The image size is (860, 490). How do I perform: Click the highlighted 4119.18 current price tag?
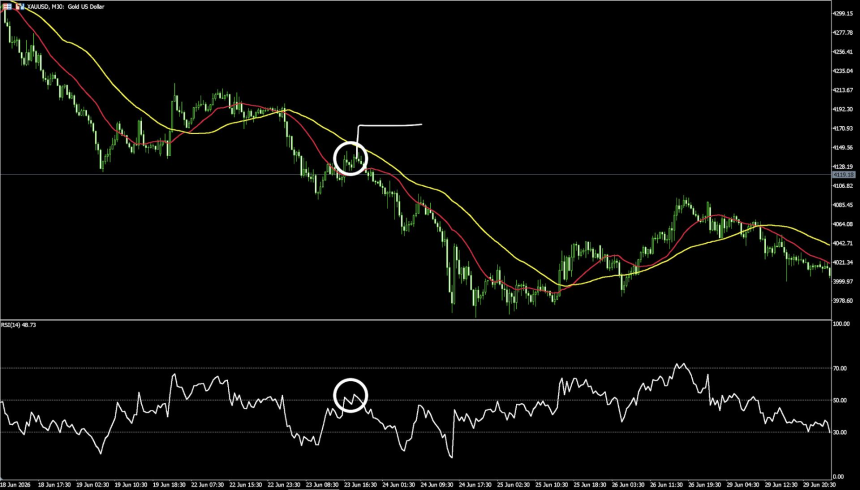click(843, 174)
